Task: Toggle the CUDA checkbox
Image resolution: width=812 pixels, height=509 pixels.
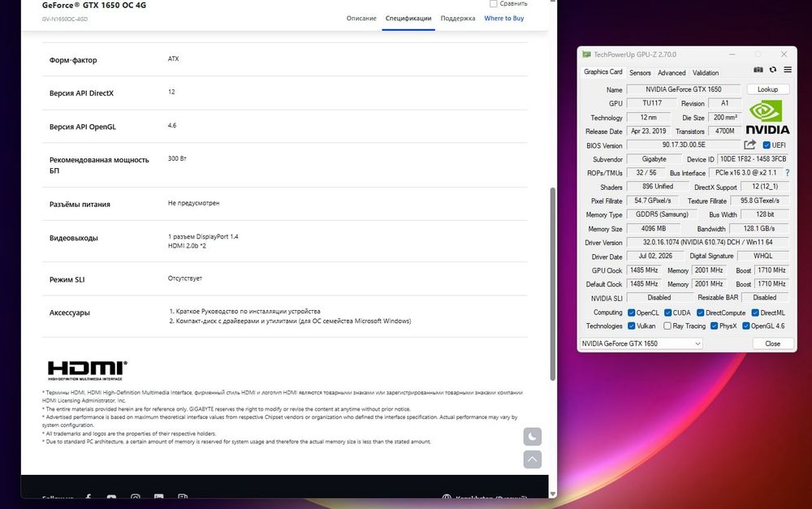Action: pos(667,313)
